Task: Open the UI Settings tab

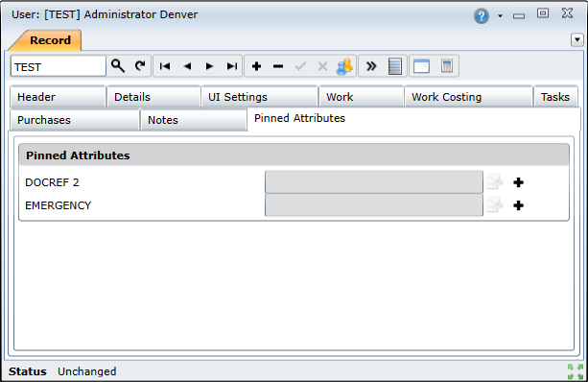Action: point(260,97)
